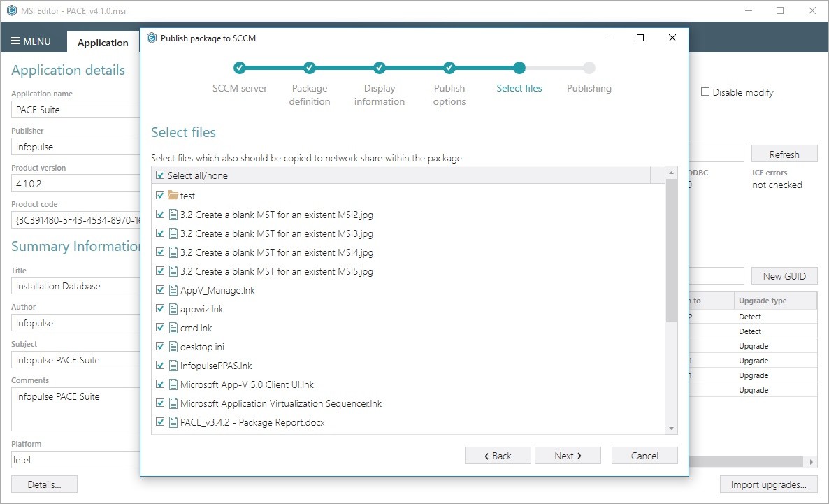This screenshot has width=829, height=504.
Task: Switch to the Application tab
Action: pos(103,43)
